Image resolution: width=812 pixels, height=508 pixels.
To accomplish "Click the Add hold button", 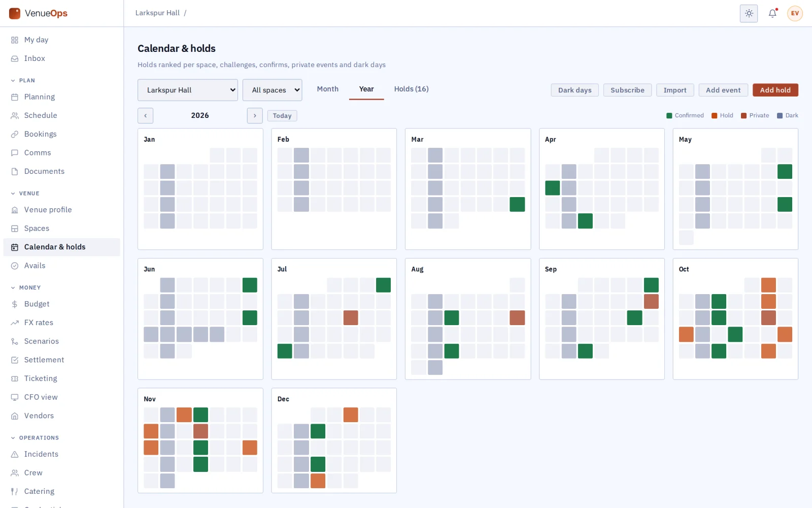I will (775, 90).
